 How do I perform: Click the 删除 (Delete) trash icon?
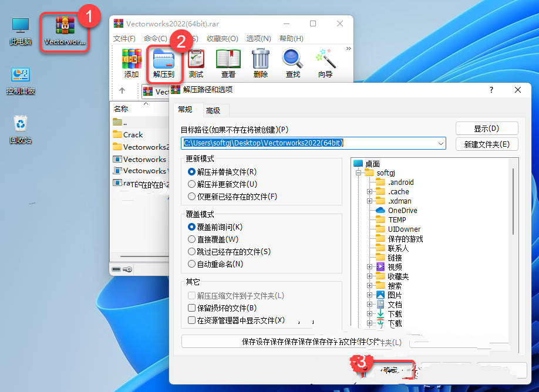pos(261,63)
